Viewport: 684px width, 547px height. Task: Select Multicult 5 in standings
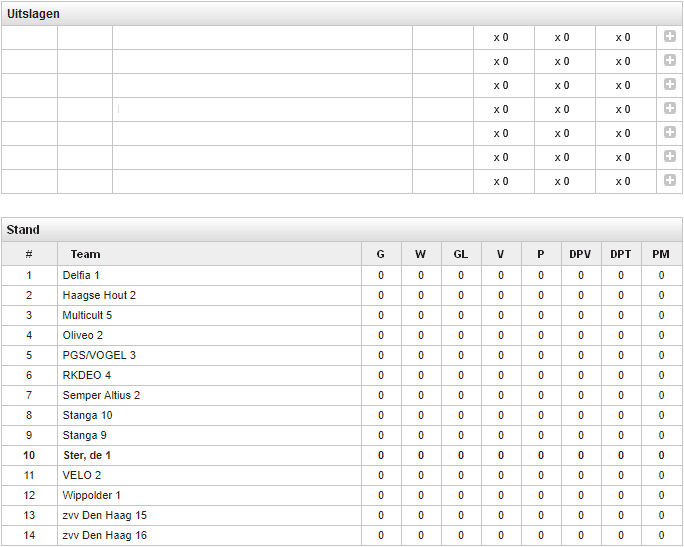click(x=87, y=315)
